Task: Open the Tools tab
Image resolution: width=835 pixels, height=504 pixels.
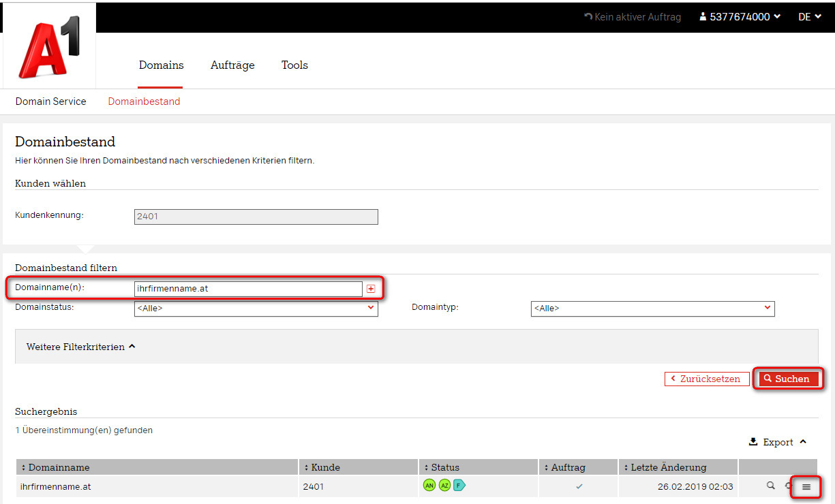Action: point(294,65)
